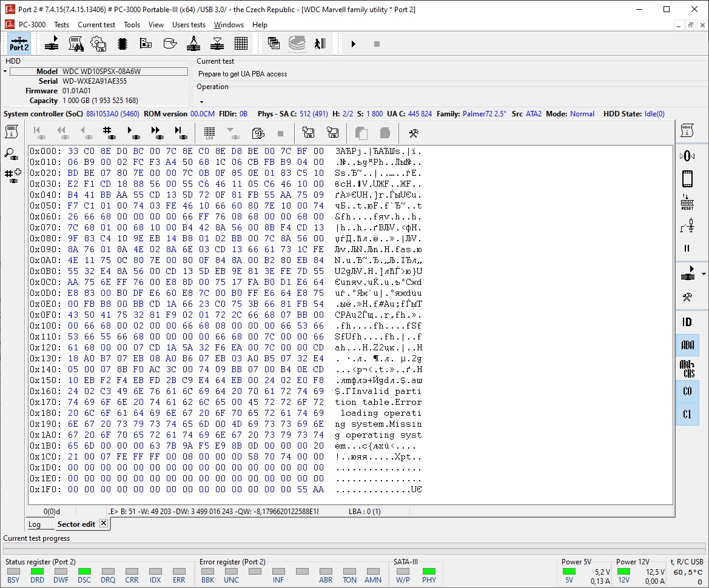Expand the HDD model dropdown arrow
The width and height of the screenshot is (709, 588).
[x=5, y=72]
